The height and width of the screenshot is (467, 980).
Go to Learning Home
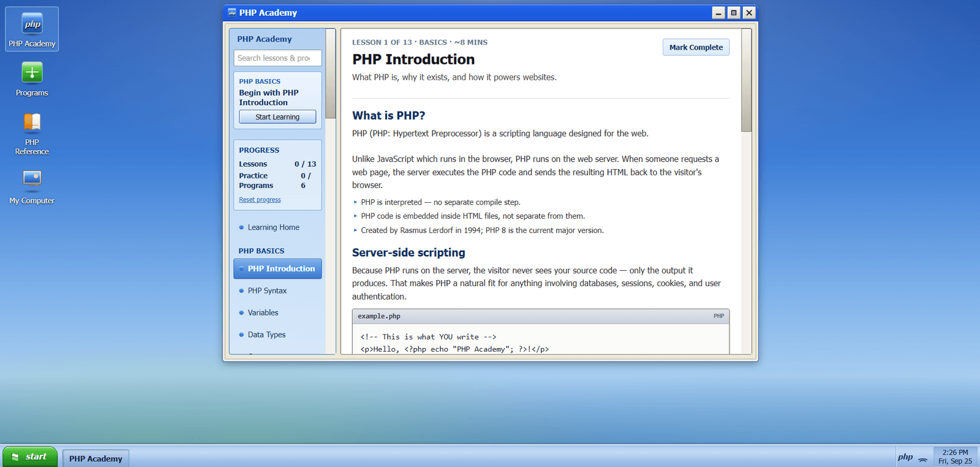277,227
